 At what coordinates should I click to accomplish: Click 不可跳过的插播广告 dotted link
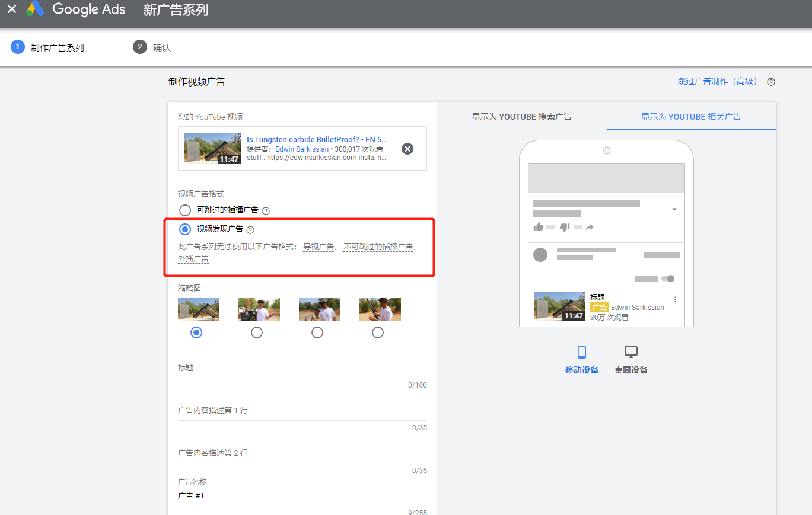pos(378,247)
